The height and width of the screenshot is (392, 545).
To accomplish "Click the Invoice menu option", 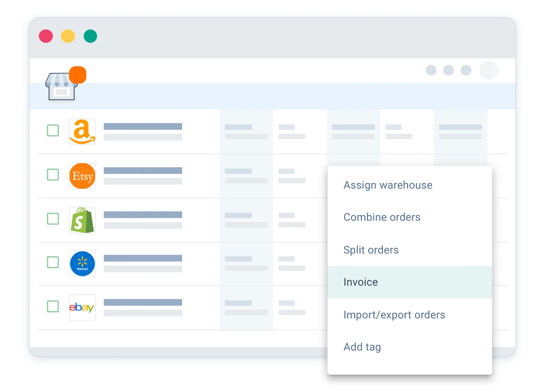I will [x=410, y=282].
